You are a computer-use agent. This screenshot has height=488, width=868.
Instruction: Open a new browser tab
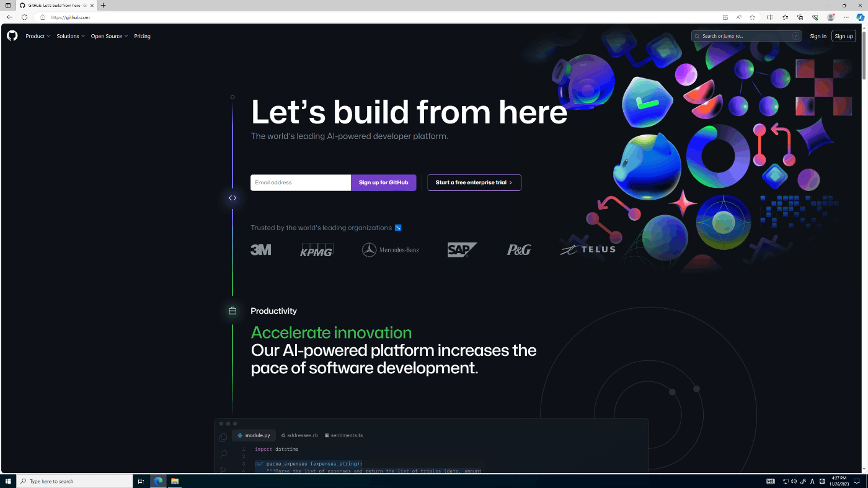point(104,5)
